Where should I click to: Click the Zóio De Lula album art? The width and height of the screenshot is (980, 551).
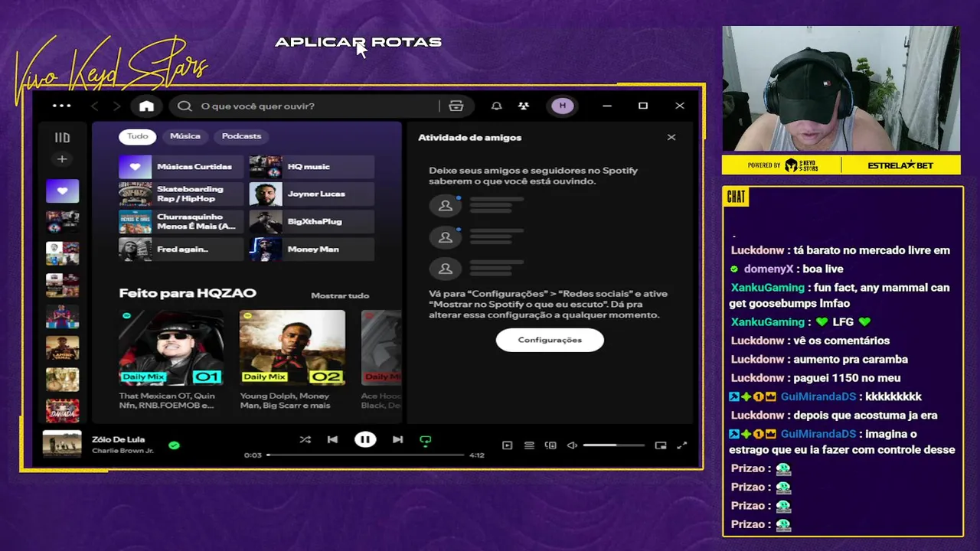point(62,445)
